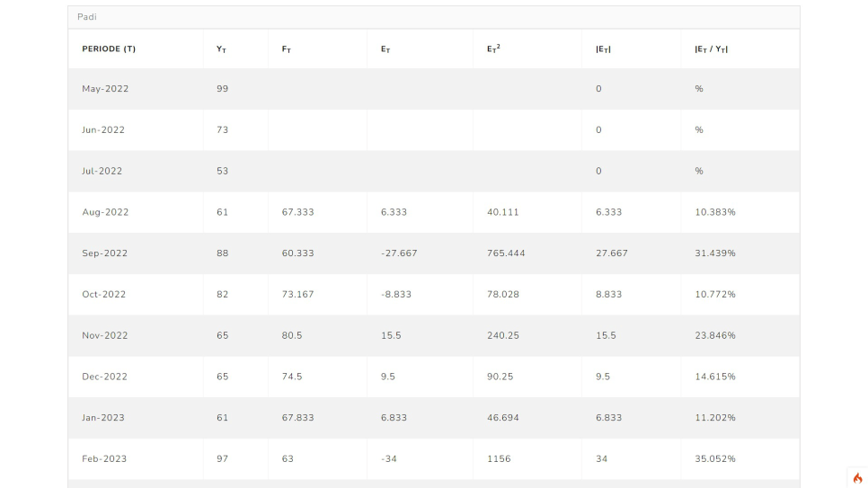The image size is (868, 488).
Task: Click the |Et / Yt| column header
Action: pyautogui.click(x=711, y=49)
